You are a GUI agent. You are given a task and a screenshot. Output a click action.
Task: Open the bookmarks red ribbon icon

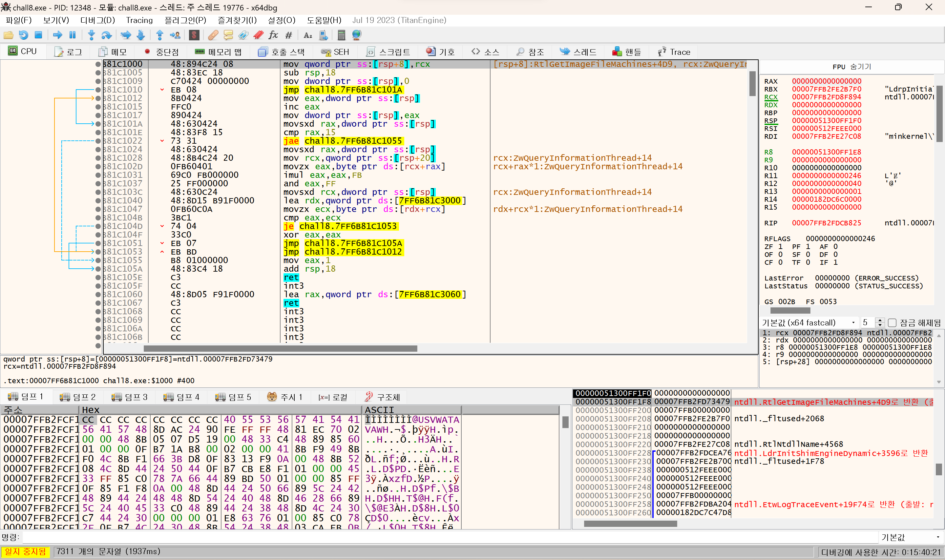point(259,35)
